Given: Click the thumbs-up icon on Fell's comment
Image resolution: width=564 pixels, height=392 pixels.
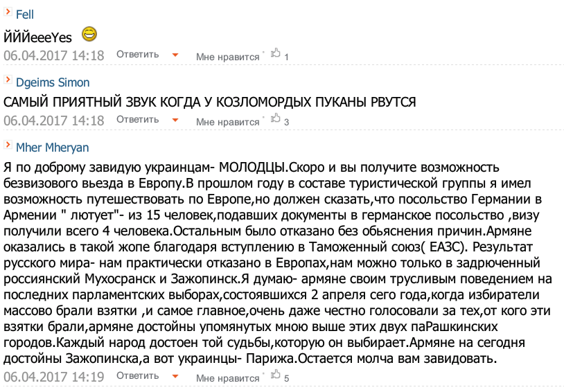Looking at the screenshot, I should pos(275,53).
